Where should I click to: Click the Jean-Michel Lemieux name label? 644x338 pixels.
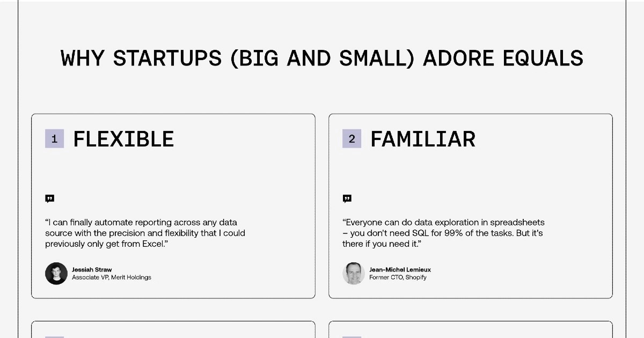click(x=400, y=269)
